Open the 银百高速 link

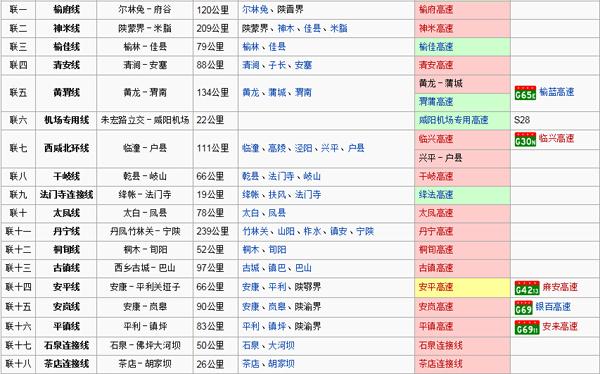pos(553,307)
